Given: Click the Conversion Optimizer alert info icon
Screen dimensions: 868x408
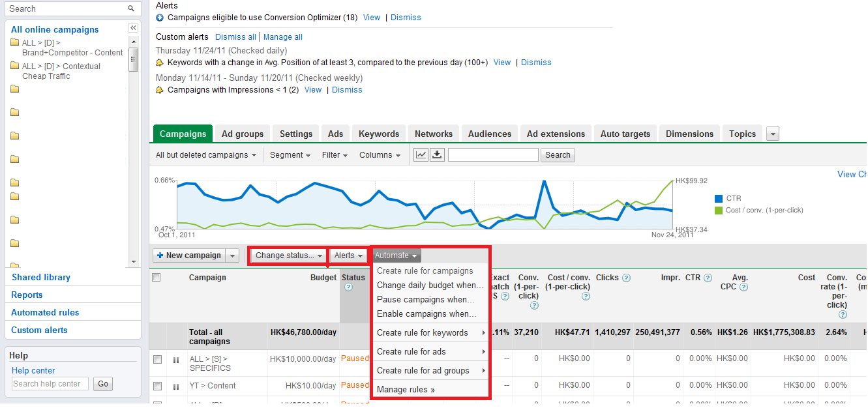Looking at the screenshot, I should click(x=160, y=18).
